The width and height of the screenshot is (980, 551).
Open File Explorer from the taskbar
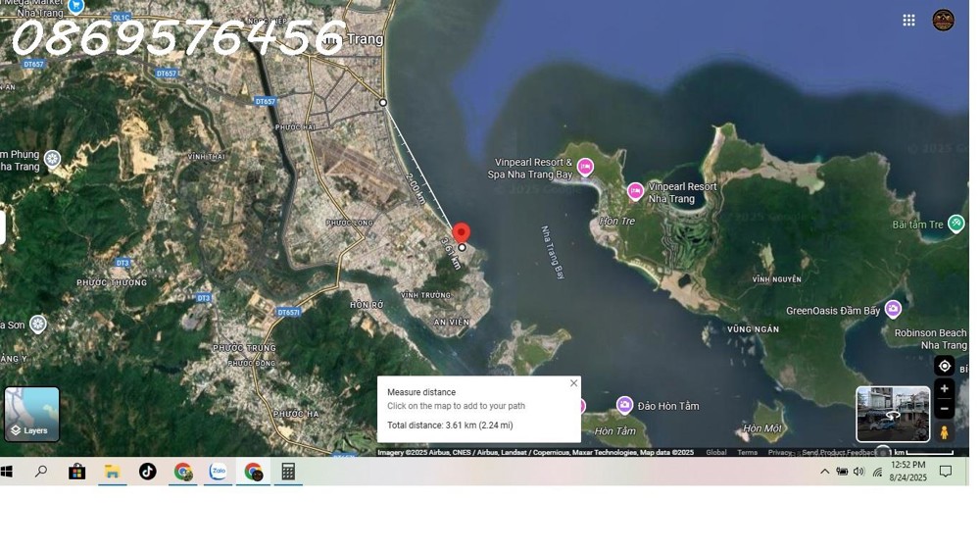(x=113, y=472)
